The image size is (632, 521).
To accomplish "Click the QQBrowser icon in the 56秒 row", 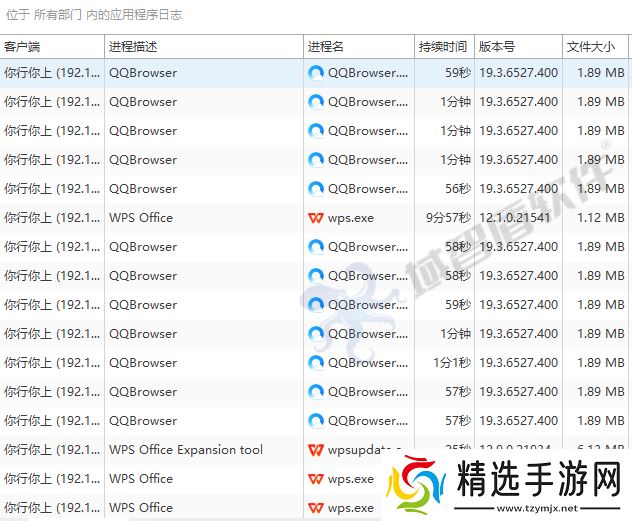I will [316, 189].
